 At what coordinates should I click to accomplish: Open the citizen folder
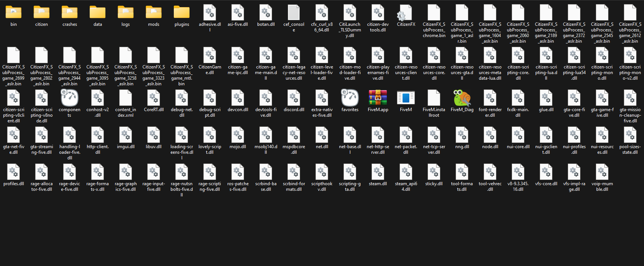41,12
